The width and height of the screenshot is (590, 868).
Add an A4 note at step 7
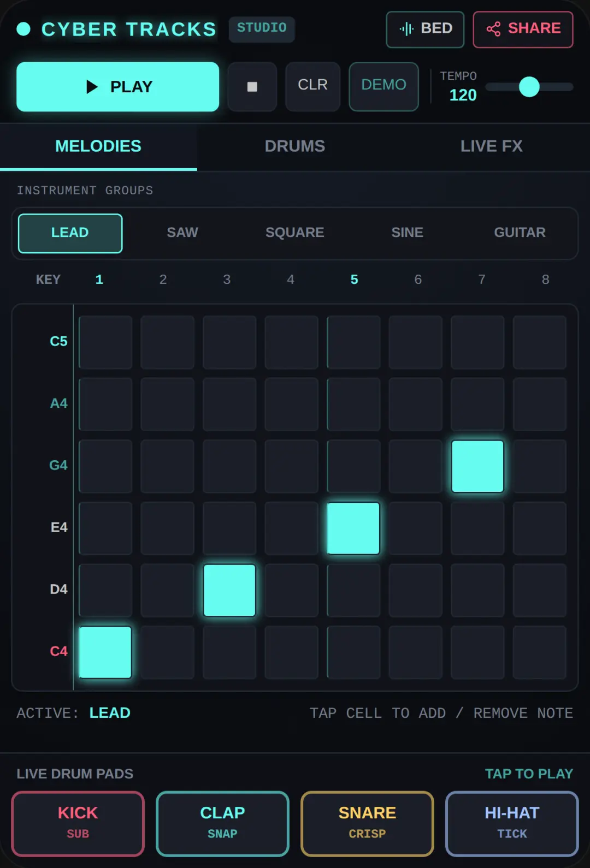pos(477,405)
